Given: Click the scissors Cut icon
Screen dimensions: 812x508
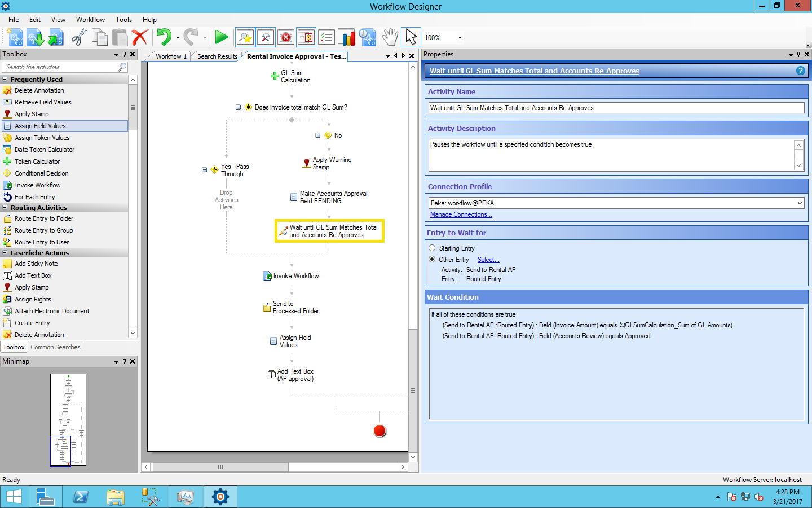Looking at the screenshot, I should click(x=78, y=38).
